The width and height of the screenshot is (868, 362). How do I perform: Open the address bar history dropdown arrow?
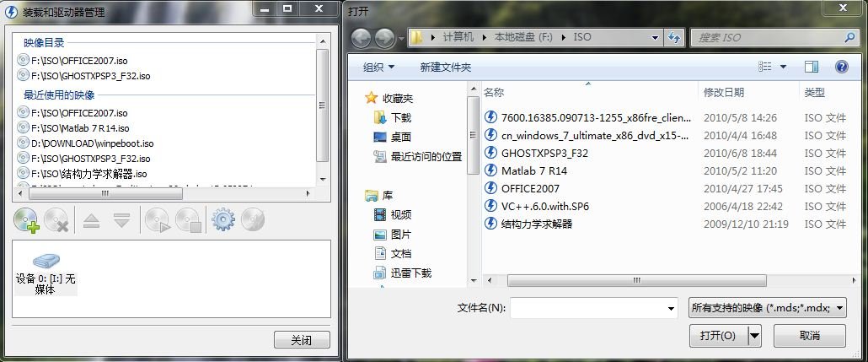point(656,38)
